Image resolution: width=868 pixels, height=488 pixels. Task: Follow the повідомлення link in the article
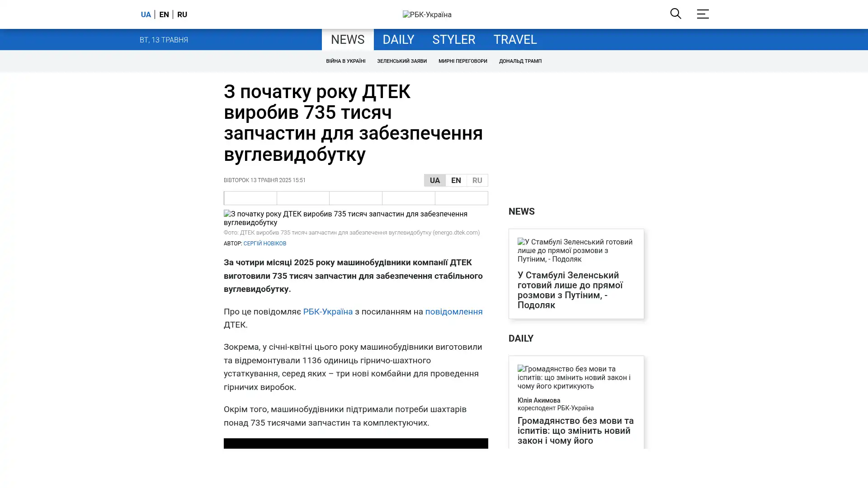(x=453, y=311)
